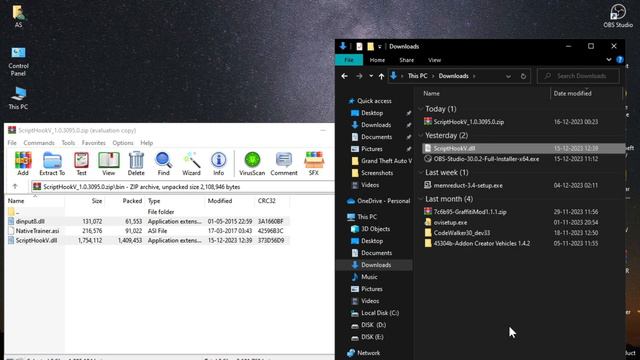Select the This PC desktop icon

18,98
